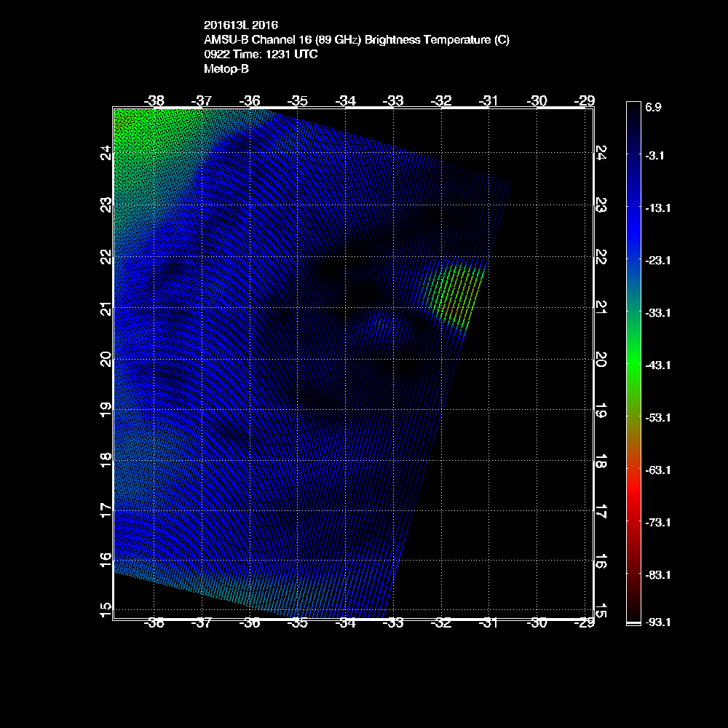Viewport: 728px width, 728px height.
Task: Select the 'AMSU-B Channel 16 (89 GHz) Brightness Temperature (C)' title
Action: [x=357, y=40]
